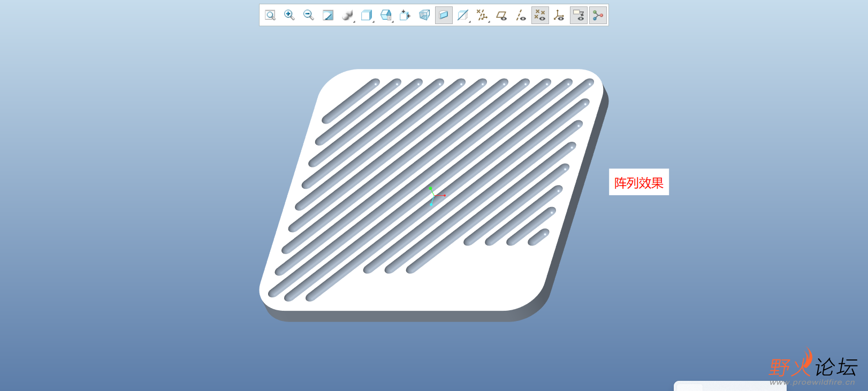The image size is (868, 391).
Task: Click the red 阵列效果 label
Action: pyautogui.click(x=639, y=183)
